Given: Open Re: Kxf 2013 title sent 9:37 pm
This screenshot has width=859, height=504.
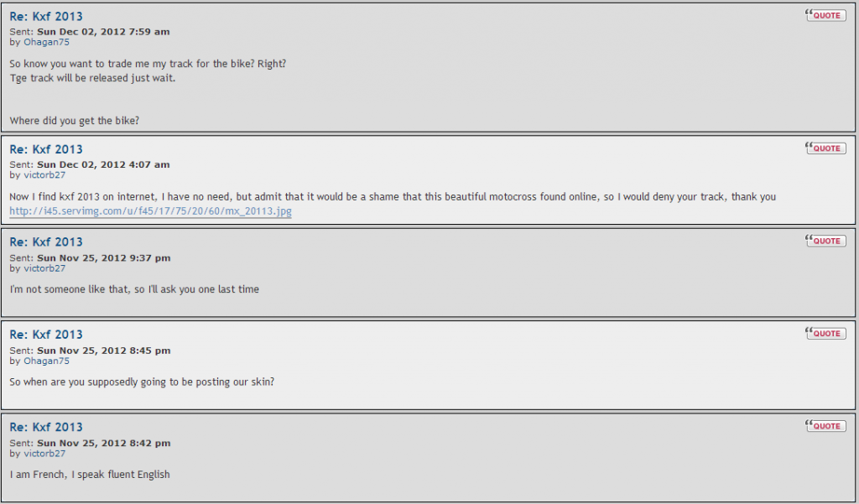Looking at the screenshot, I should [x=46, y=242].
